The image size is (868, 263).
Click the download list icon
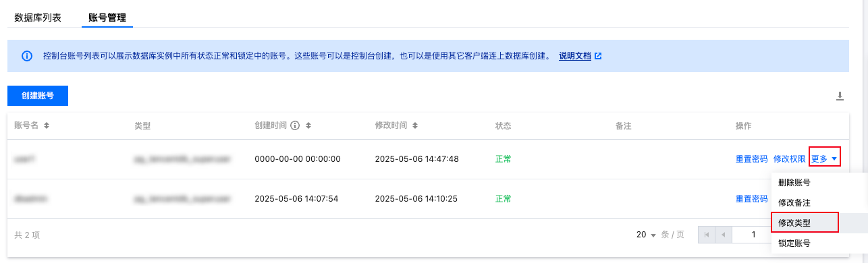tap(840, 96)
